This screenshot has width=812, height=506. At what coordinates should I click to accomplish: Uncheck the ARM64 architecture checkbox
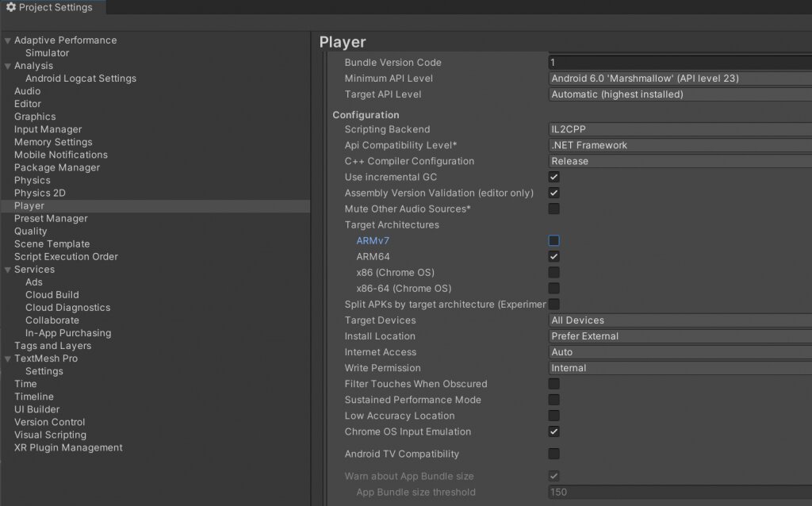tap(553, 257)
